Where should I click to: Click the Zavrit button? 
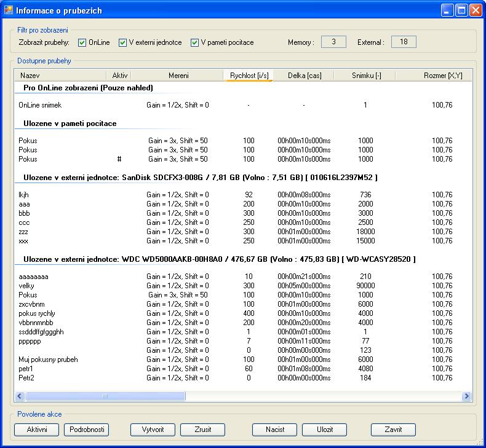click(393, 430)
